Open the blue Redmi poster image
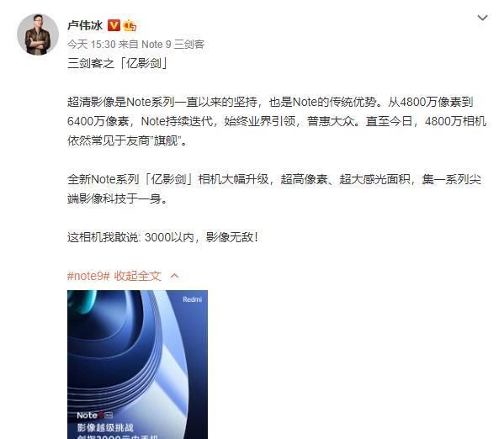The height and width of the screenshot is (439, 504). coord(138,364)
